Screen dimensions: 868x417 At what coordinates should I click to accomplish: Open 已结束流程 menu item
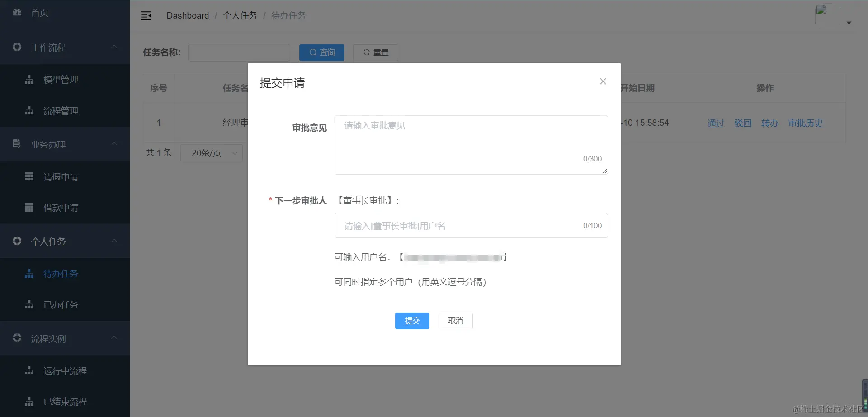(65, 402)
